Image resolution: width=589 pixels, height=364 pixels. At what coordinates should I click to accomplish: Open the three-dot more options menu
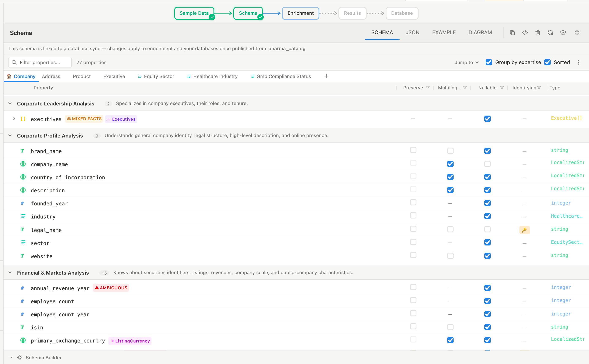click(578, 62)
